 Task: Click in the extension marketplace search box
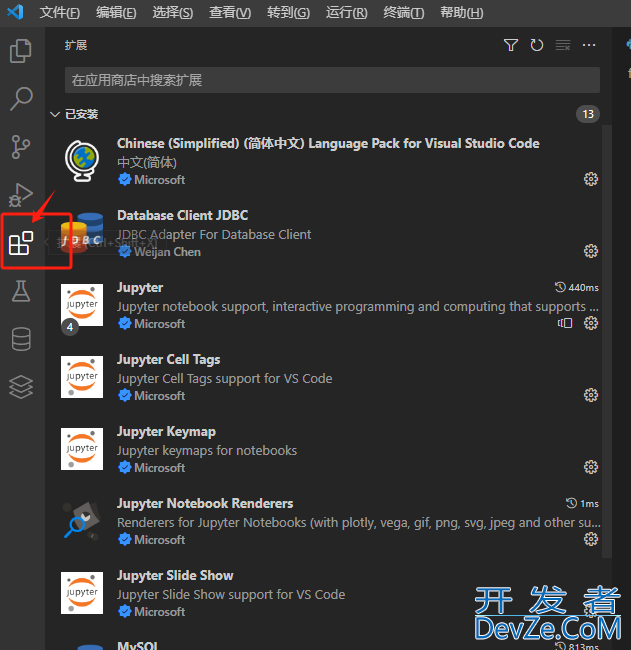(332, 80)
